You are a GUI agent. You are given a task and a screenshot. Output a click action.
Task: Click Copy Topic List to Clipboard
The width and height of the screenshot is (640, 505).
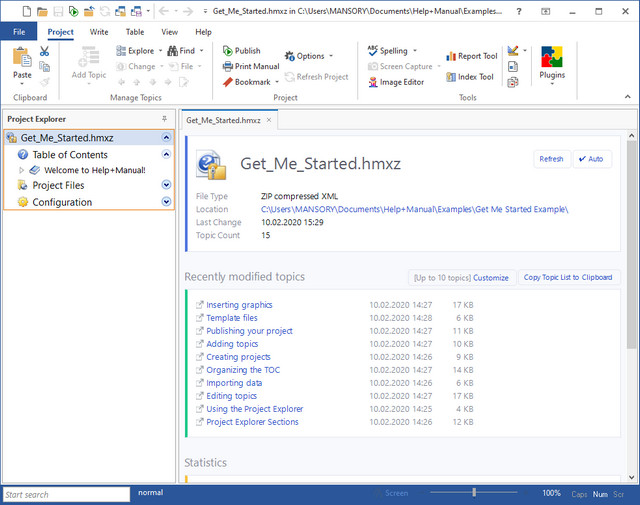click(567, 277)
